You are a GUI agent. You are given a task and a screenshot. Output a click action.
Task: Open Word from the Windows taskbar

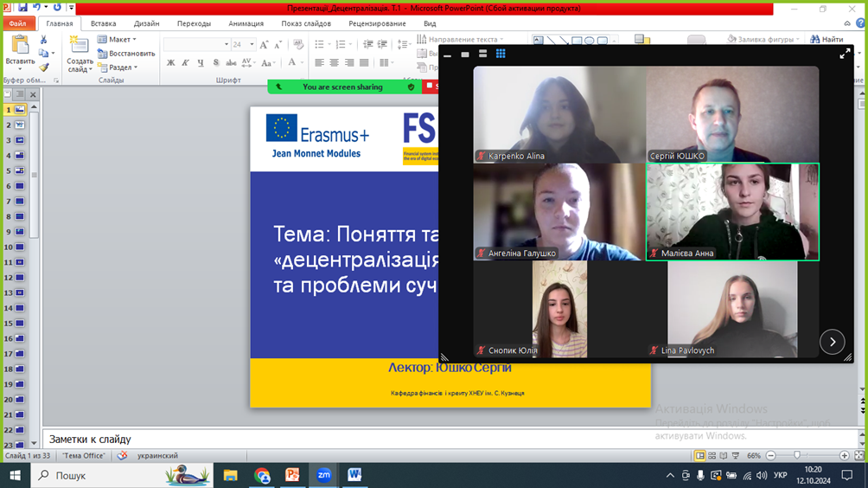(354, 475)
